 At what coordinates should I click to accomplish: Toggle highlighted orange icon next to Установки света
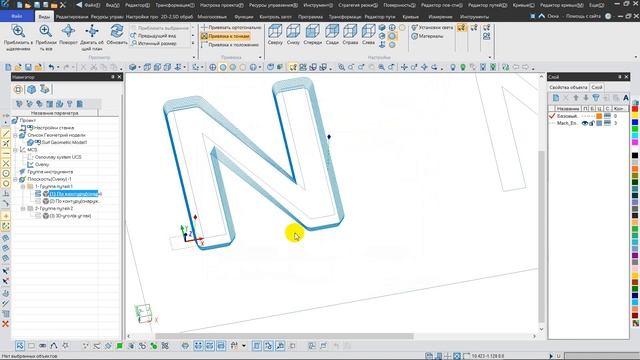[x=462, y=28]
